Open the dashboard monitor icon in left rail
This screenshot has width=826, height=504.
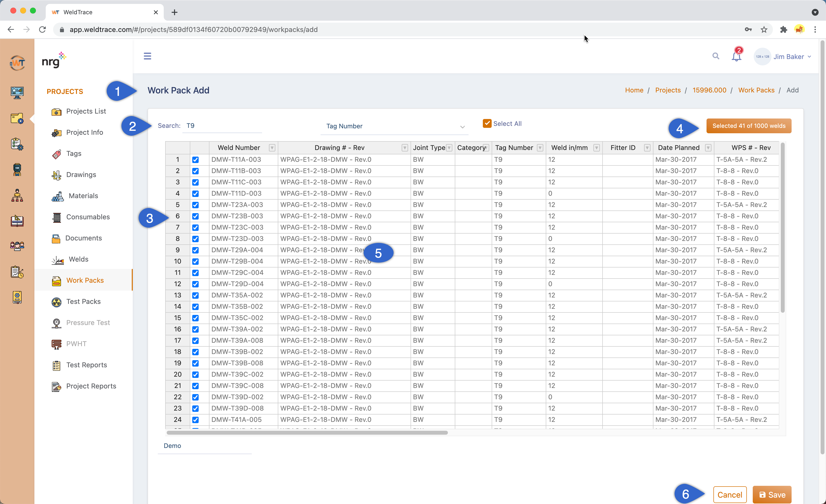(x=17, y=92)
